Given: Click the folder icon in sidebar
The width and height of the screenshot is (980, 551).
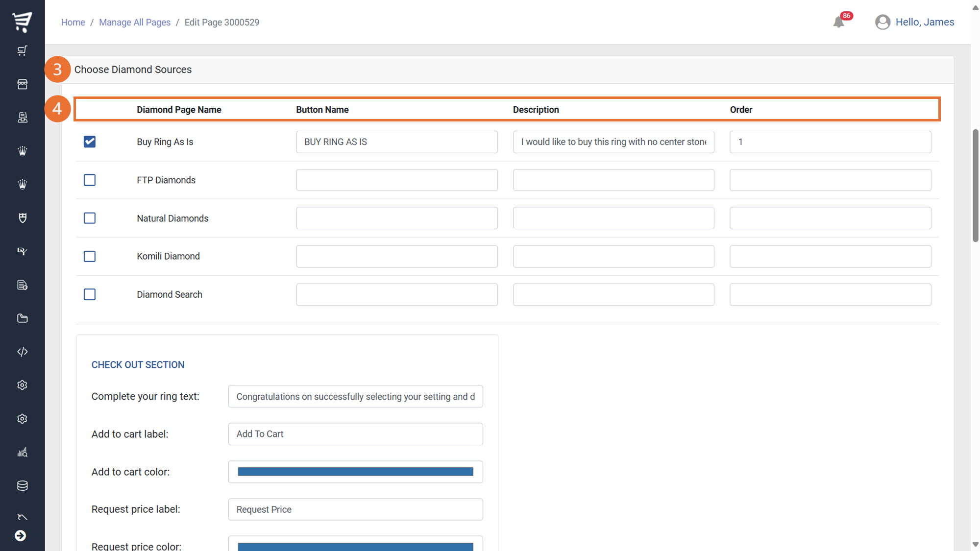Looking at the screenshot, I should coord(22,318).
